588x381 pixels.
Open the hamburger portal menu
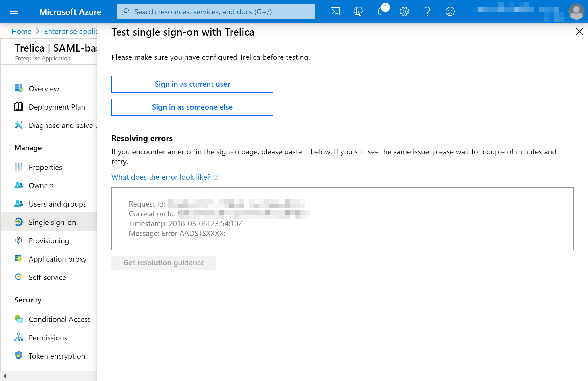14,11
